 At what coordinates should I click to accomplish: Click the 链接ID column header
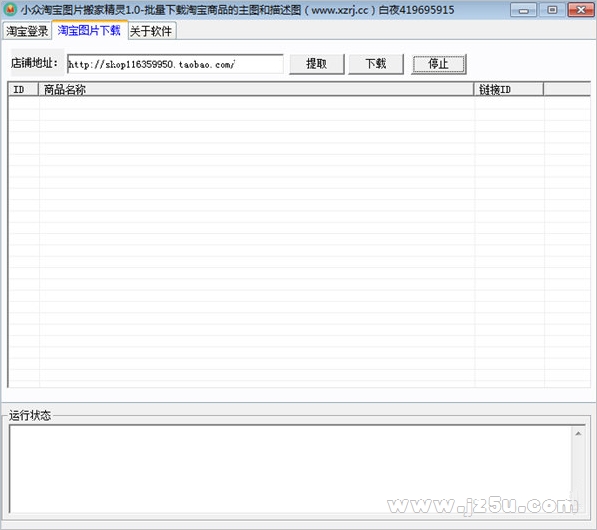(x=509, y=89)
